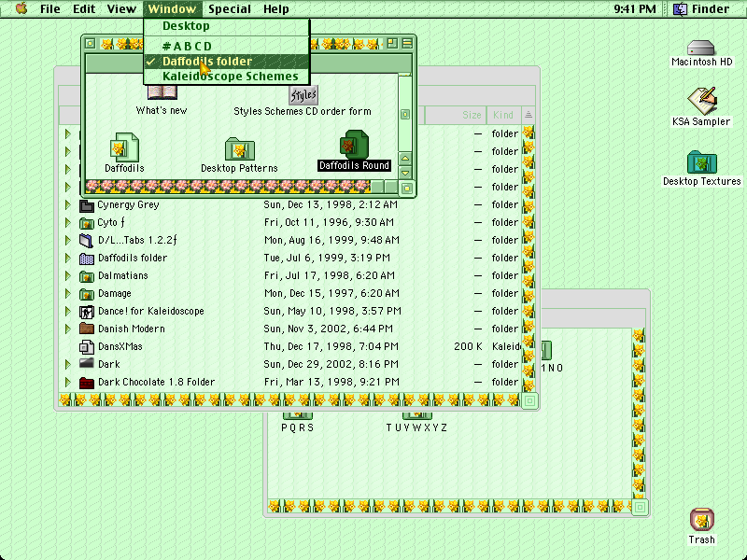Expand the Dark Chocolate 1.8 Folder triangle
Viewport: 747px width, 560px height.
(68, 383)
